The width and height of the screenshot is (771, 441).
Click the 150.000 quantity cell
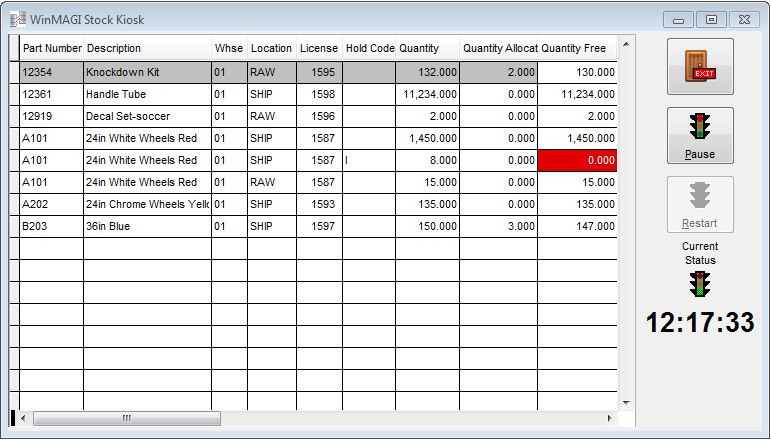(427, 227)
